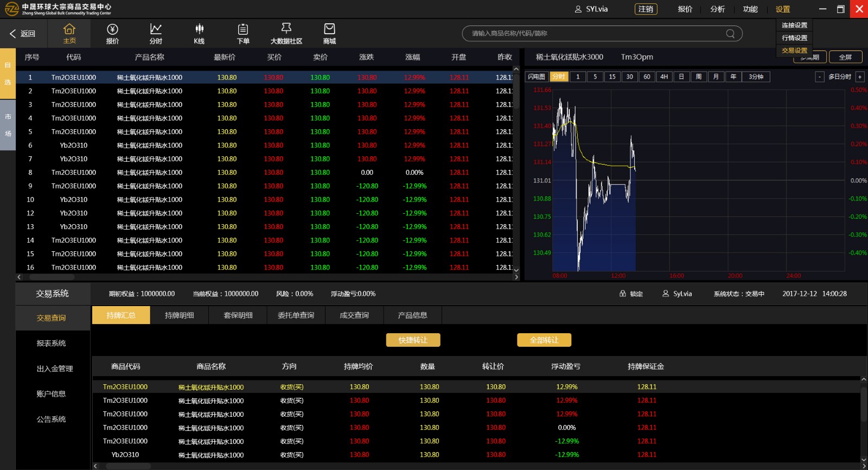Switch to 成交查询 tab
868x470 pixels.
pos(354,315)
